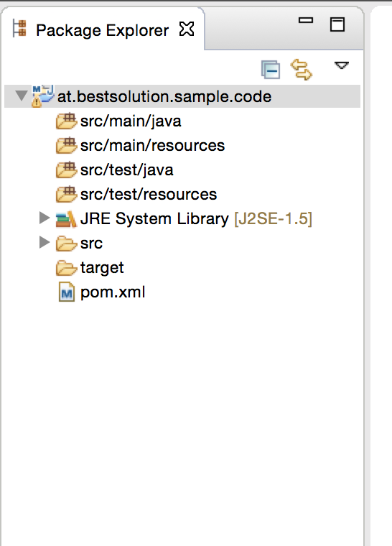Viewport: 392px width, 546px height.
Task: Expand the JRE System Library node
Action: [45, 218]
